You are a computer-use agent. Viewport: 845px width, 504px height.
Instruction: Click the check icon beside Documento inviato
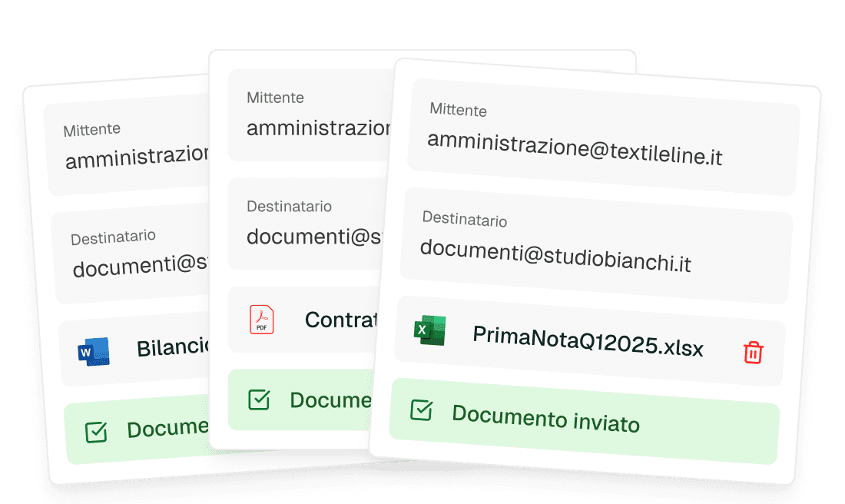click(x=421, y=410)
